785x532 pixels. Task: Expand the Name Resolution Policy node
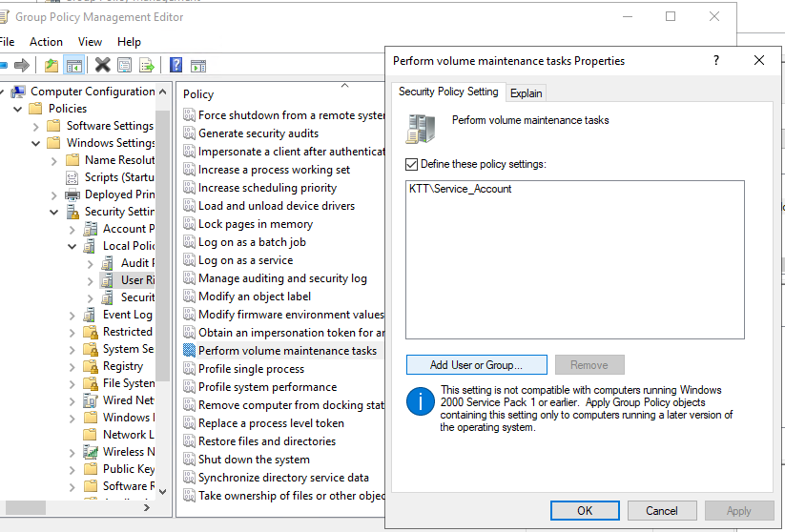[54, 161]
